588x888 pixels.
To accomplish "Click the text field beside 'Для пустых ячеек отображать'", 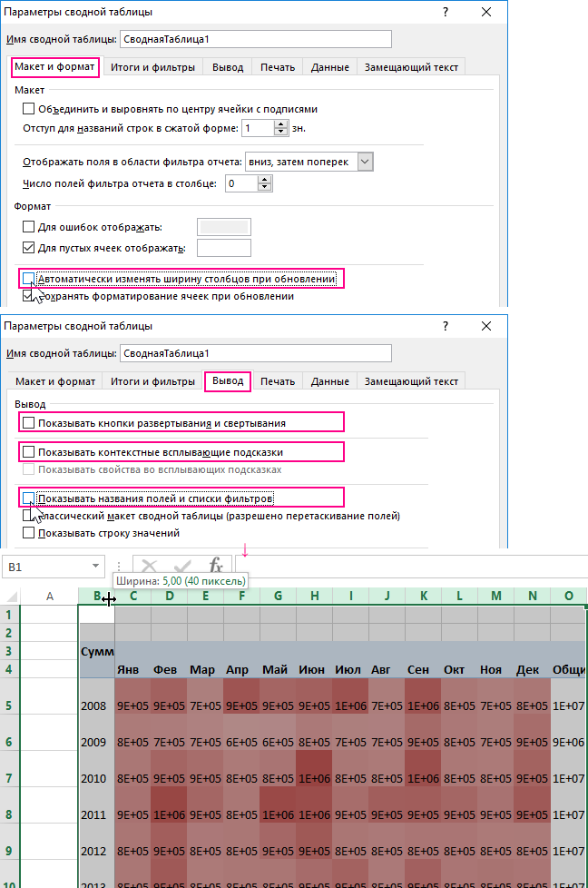I will [x=223, y=248].
